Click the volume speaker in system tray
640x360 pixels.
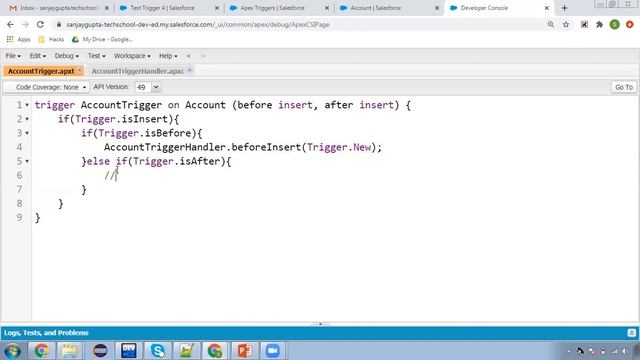624,351
